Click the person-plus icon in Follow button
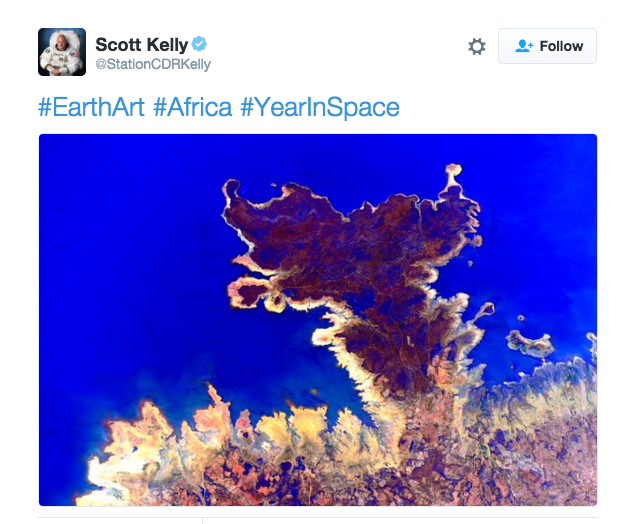The width and height of the screenshot is (637, 524). point(524,46)
